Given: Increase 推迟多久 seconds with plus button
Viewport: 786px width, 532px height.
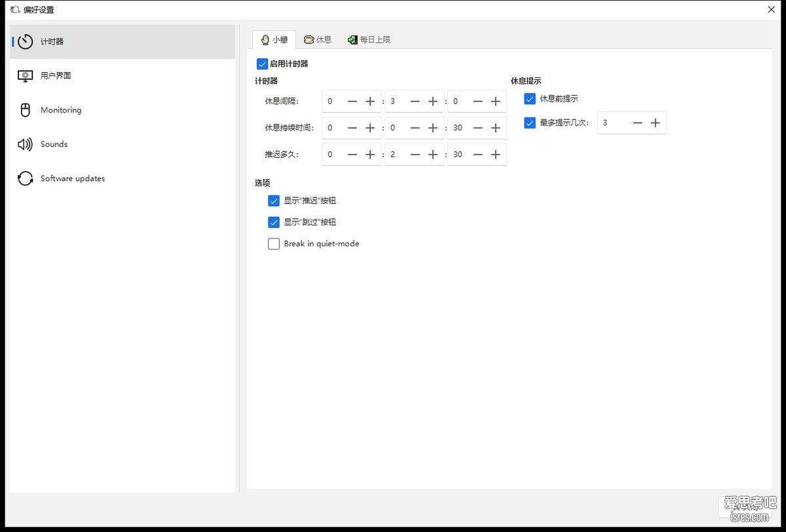Looking at the screenshot, I should [496, 155].
